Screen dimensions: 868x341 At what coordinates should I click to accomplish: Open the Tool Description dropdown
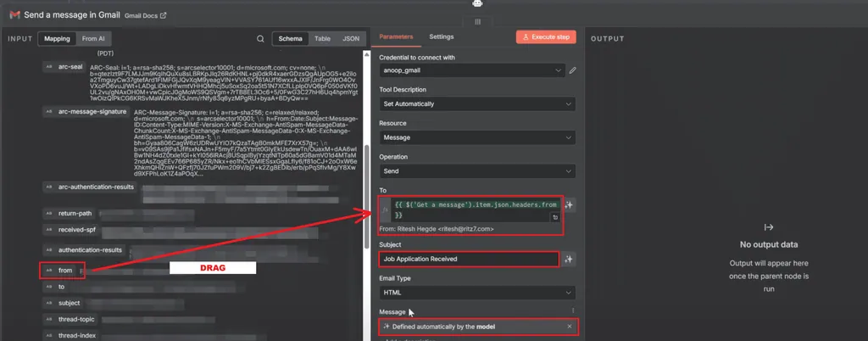tap(477, 103)
